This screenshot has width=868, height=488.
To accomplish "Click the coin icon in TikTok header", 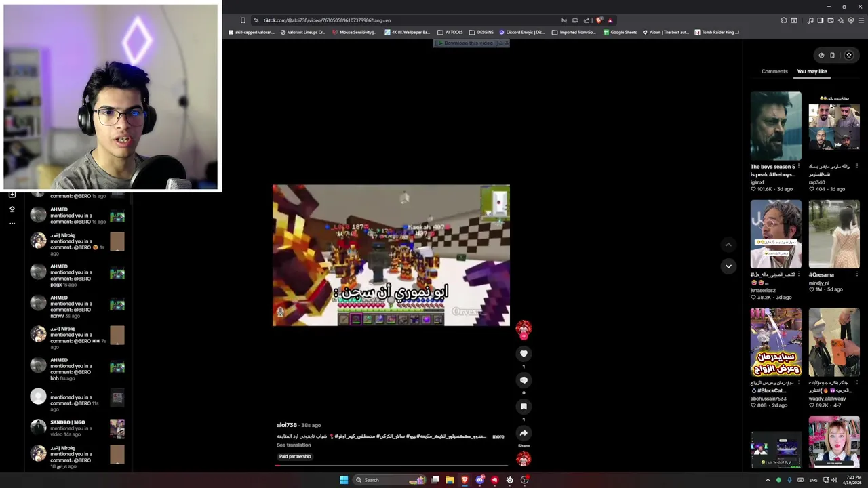I will (821, 55).
